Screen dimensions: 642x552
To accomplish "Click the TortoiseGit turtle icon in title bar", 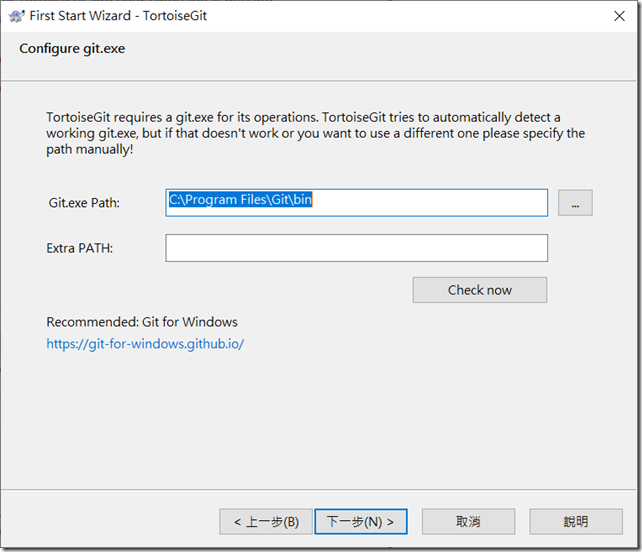I will [x=16, y=16].
